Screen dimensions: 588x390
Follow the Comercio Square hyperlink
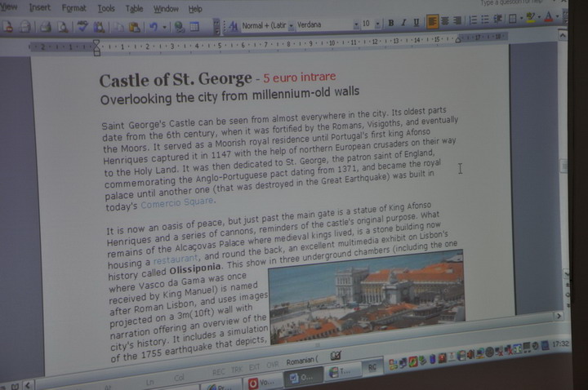pyautogui.click(x=177, y=202)
